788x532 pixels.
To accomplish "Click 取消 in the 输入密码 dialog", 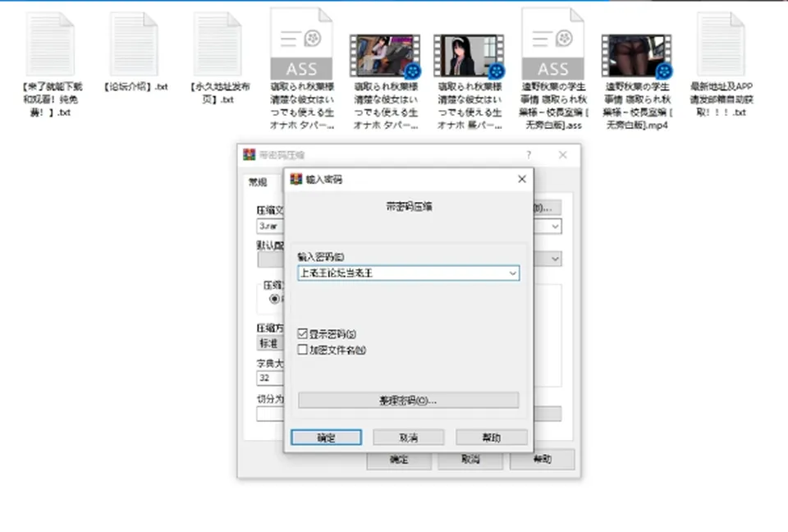I will pyautogui.click(x=409, y=438).
